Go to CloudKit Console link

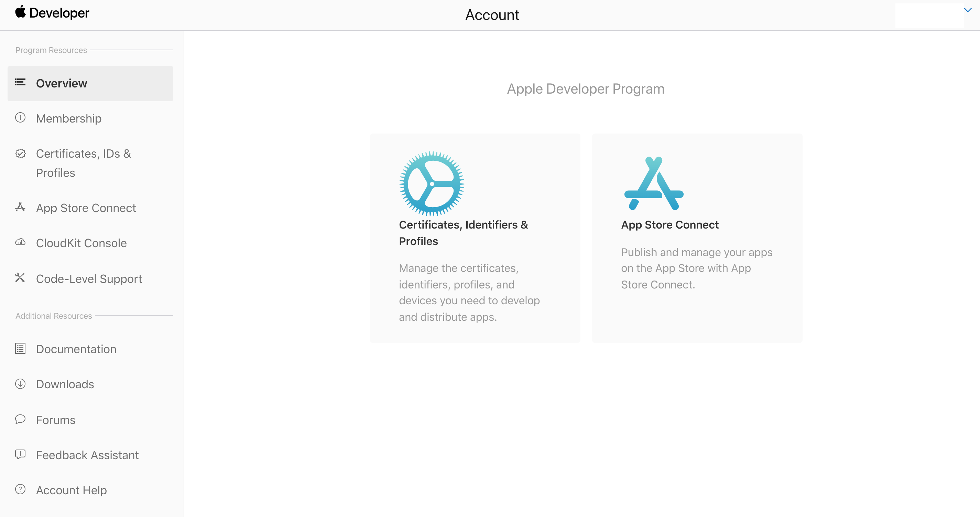(81, 243)
